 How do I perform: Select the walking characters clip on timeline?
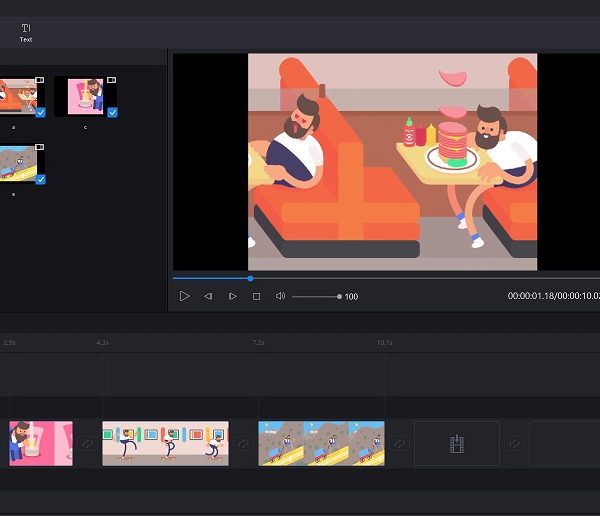coord(165,443)
